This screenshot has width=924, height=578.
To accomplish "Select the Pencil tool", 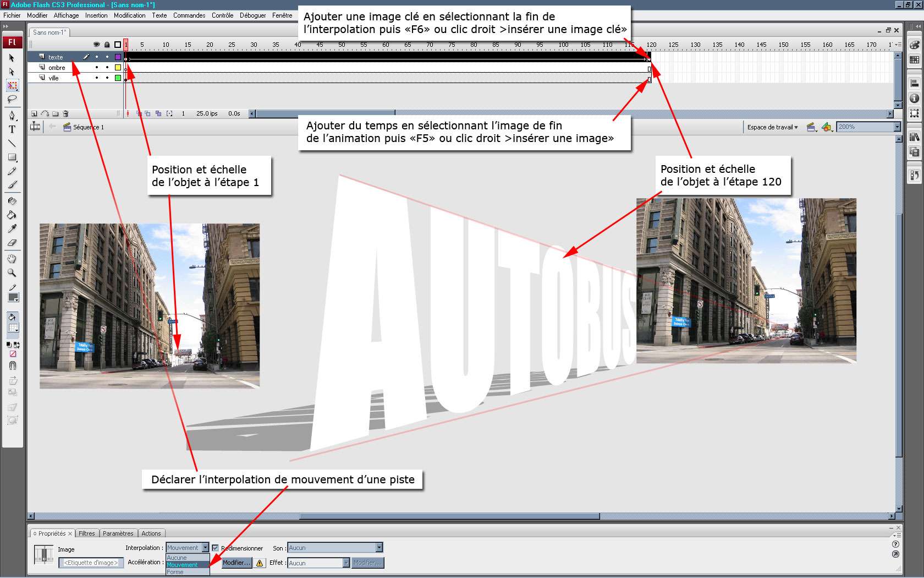I will pyautogui.click(x=12, y=171).
